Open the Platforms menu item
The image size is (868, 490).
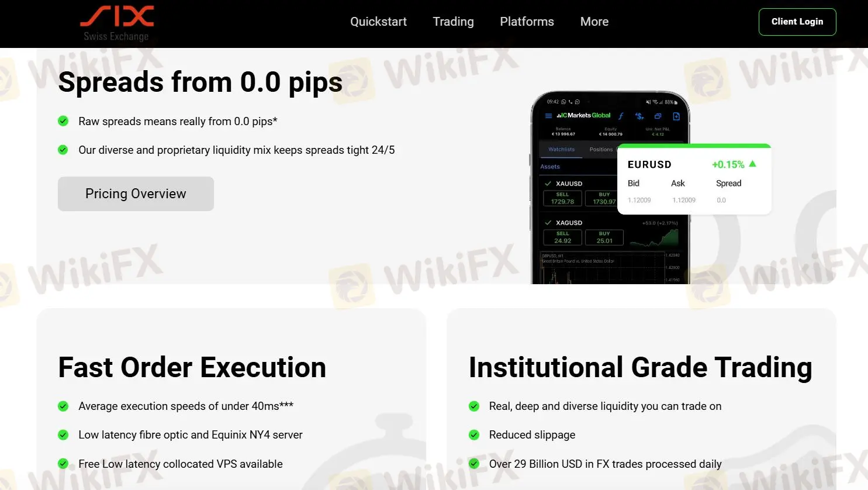527,22
